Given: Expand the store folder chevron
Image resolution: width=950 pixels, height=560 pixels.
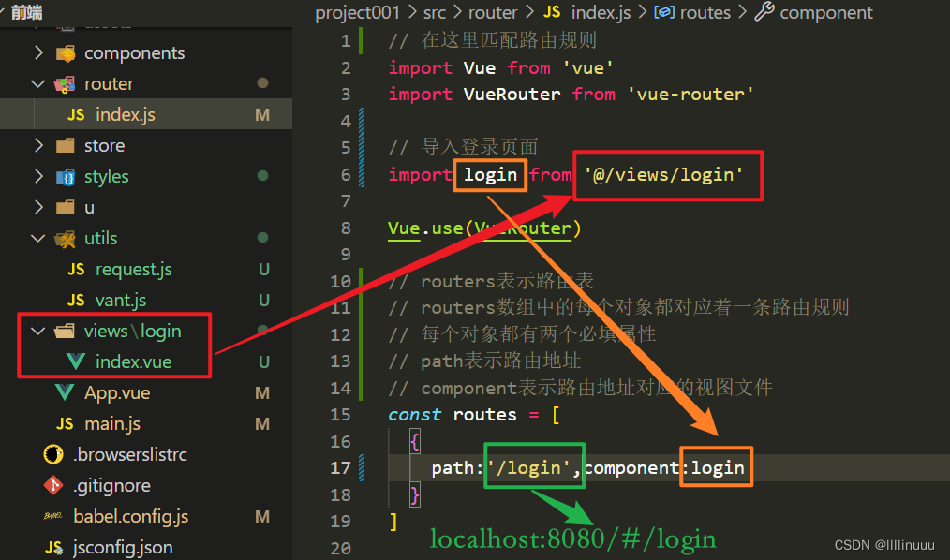Looking at the screenshot, I should pos(38,145).
